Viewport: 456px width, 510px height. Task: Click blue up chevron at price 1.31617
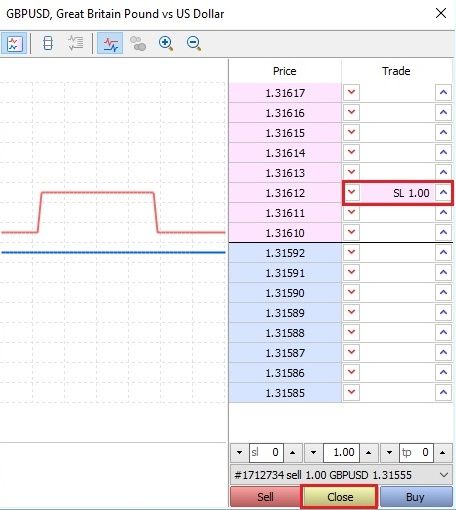(443, 92)
